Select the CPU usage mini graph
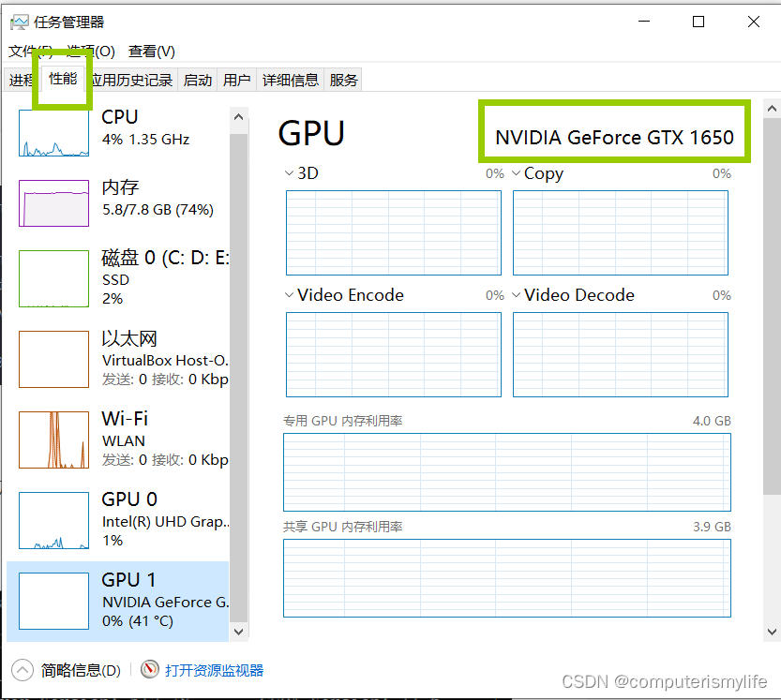This screenshot has height=700, width=781. click(53, 133)
